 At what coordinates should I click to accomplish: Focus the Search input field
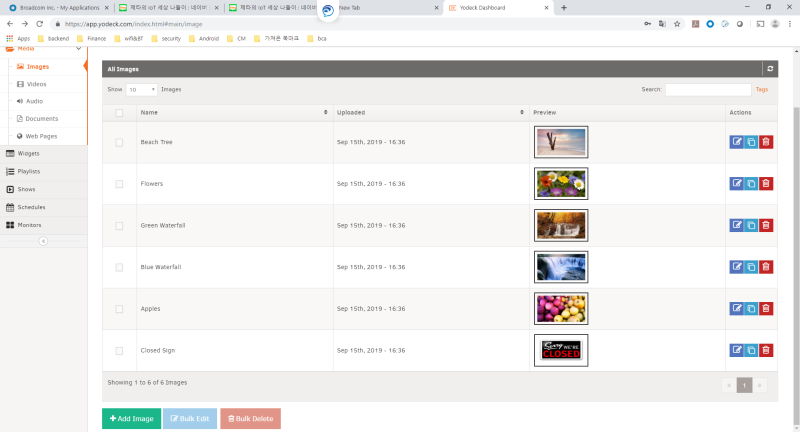[x=708, y=90]
